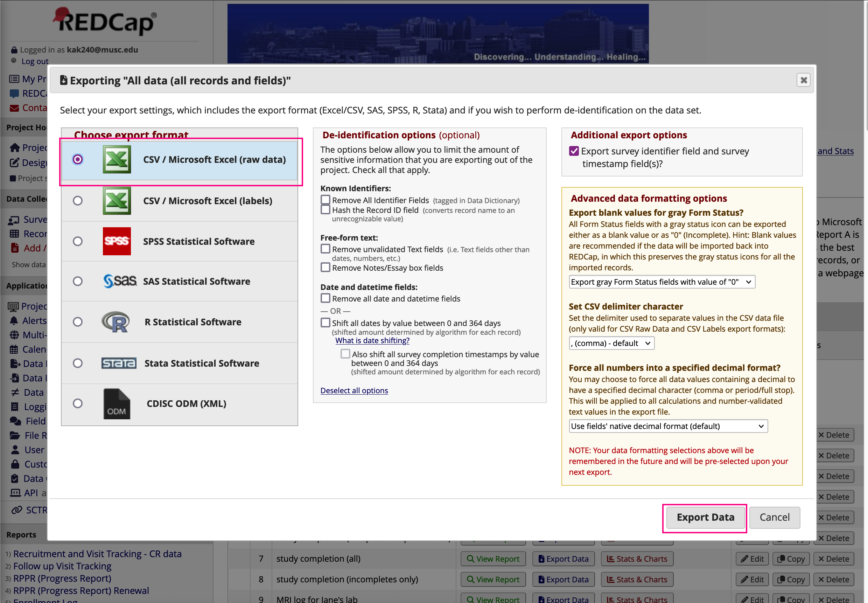The image size is (868, 603).
Task: Select the Stata Statistical Software radio button
Action: (78, 363)
